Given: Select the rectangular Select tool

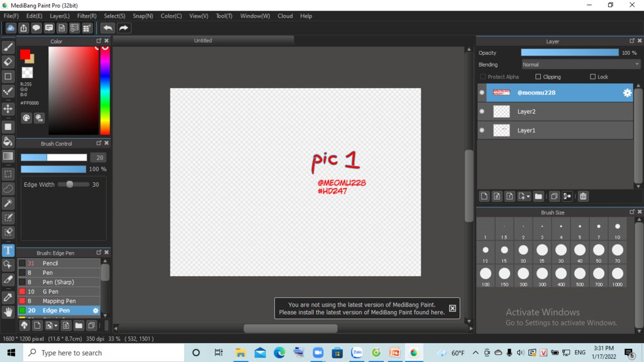Looking at the screenshot, I should [8, 174].
